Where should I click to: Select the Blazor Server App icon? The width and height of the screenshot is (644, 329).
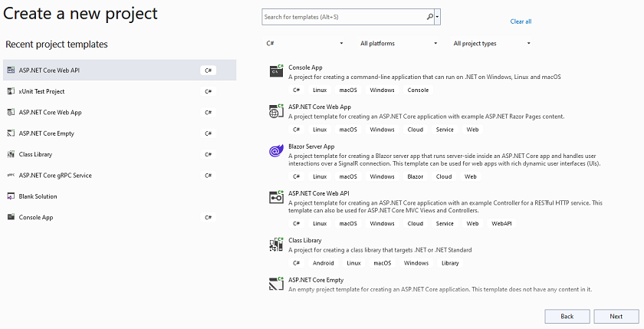[x=276, y=151]
